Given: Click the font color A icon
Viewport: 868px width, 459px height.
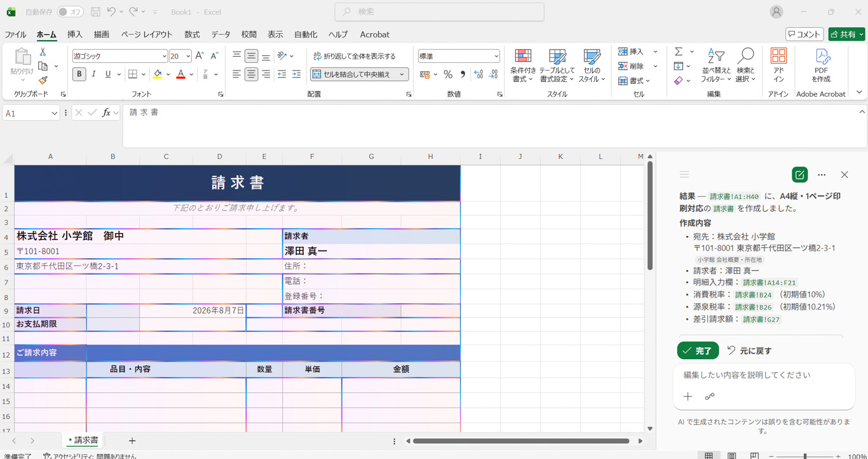Looking at the screenshot, I should [x=180, y=74].
